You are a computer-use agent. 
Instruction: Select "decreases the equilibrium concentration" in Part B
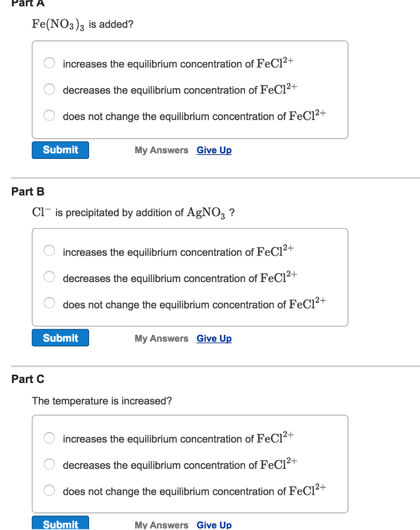tap(49, 276)
